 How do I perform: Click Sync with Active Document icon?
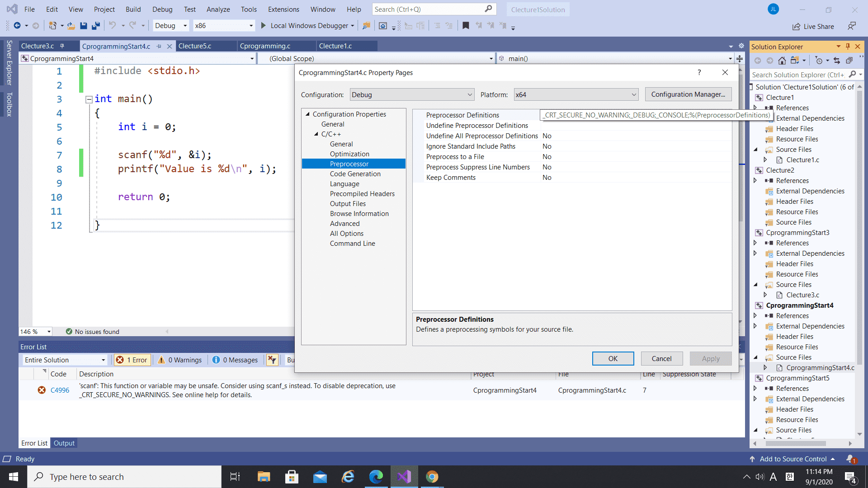coord(837,61)
